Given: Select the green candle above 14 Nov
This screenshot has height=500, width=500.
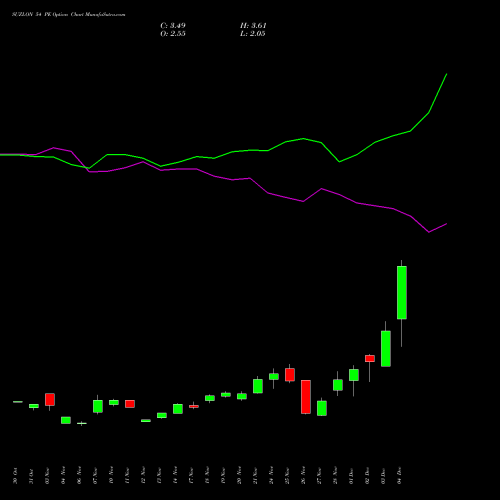Looking at the screenshot, I should pos(178,409).
